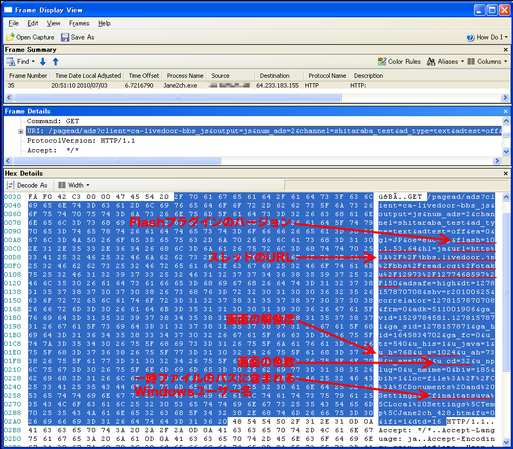Select the Accept: */* line
This screenshot has width=513, height=449.
point(53,150)
